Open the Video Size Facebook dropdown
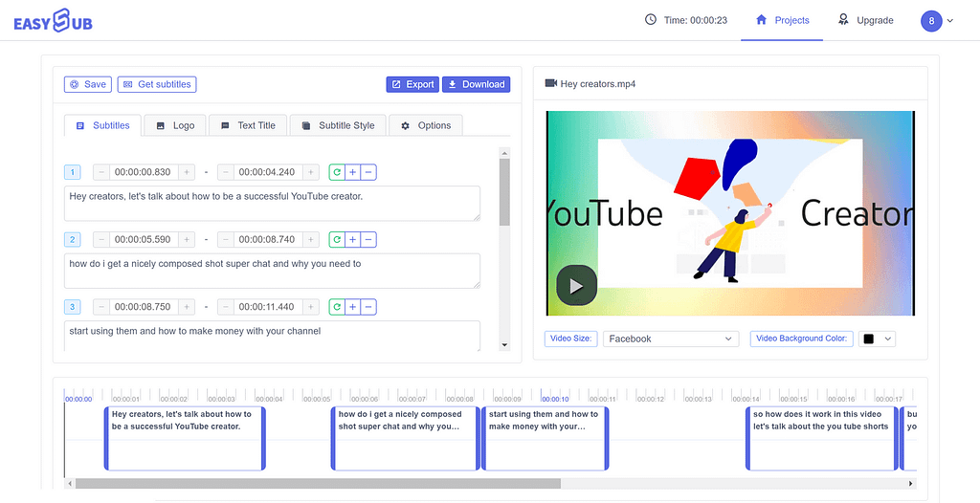Screen dimensions: 980x503 pos(671,339)
